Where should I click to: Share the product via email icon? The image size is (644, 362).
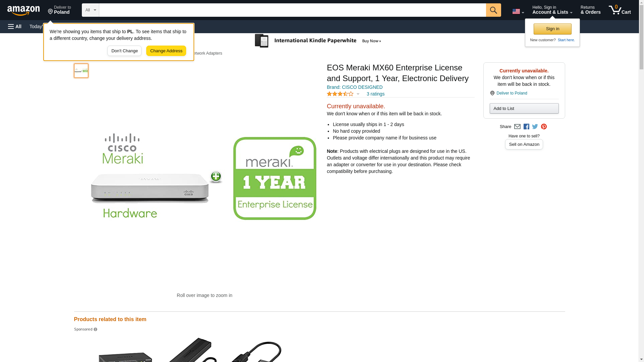[x=517, y=127]
